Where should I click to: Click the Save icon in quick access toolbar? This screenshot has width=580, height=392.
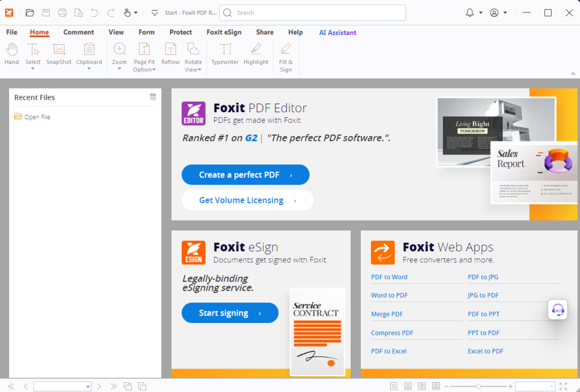click(46, 12)
